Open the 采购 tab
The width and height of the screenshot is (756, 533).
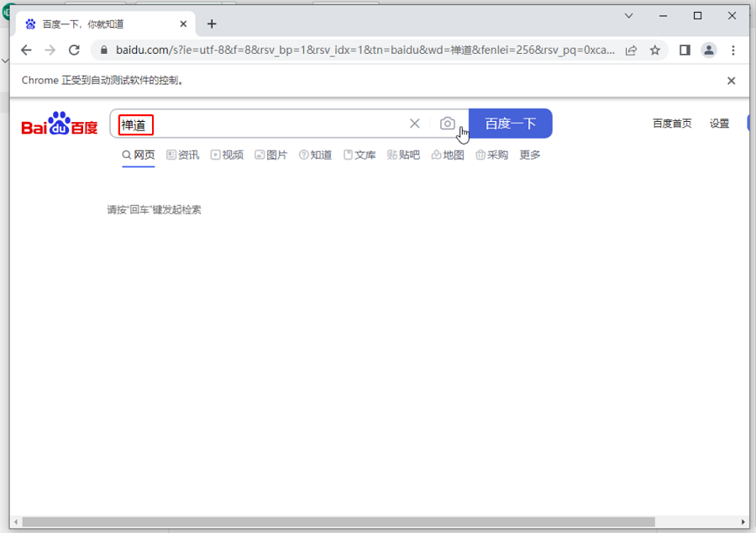[491, 155]
